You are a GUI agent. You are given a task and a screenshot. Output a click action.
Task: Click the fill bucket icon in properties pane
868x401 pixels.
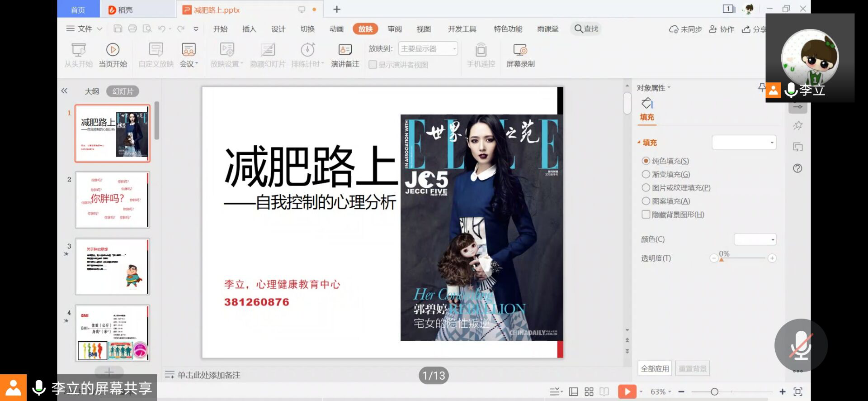[647, 103]
